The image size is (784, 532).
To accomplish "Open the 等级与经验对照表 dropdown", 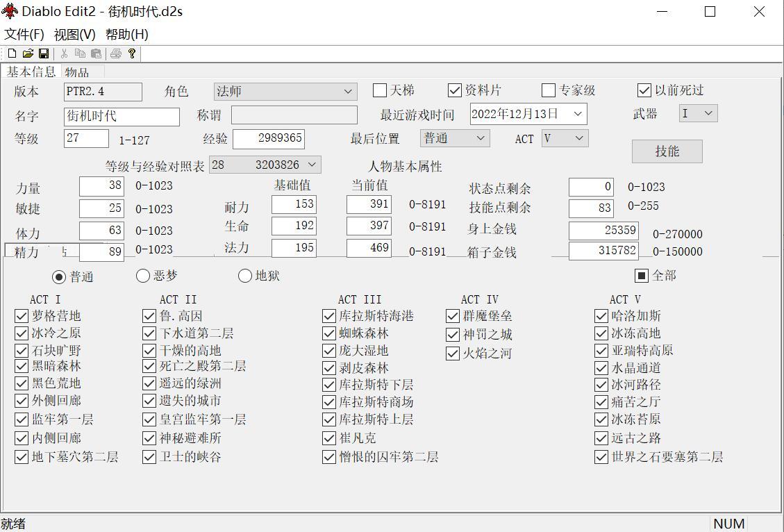I will coord(265,165).
